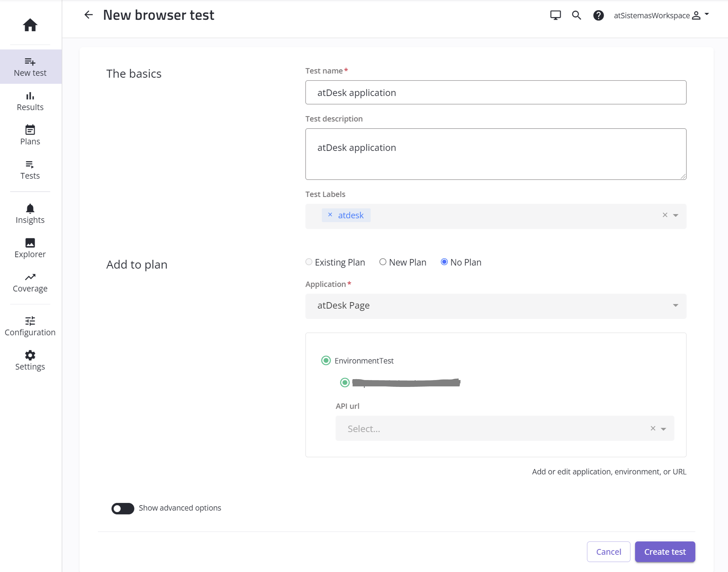The width and height of the screenshot is (728, 572).
Task: Click Add or edit application link
Action: pos(609,472)
